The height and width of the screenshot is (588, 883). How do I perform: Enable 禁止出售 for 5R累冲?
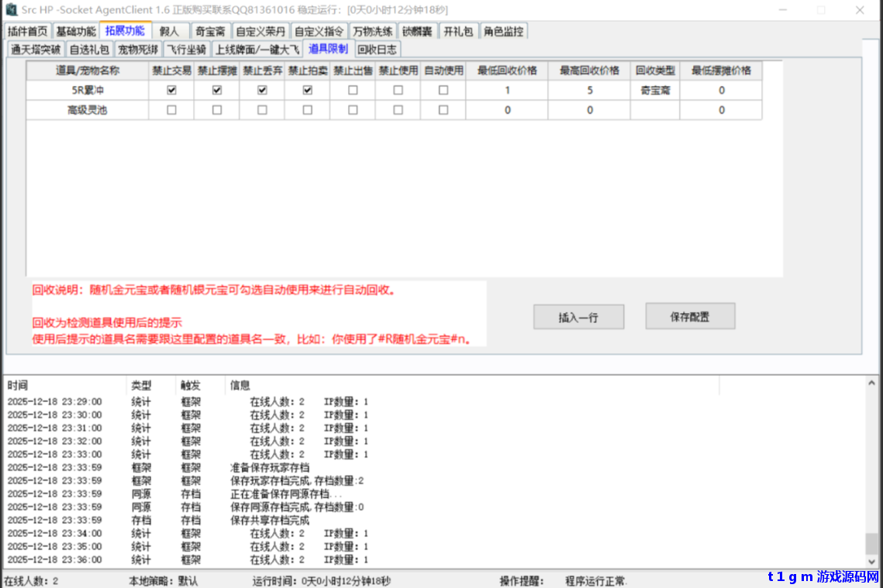pyautogui.click(x=353, y=89)
